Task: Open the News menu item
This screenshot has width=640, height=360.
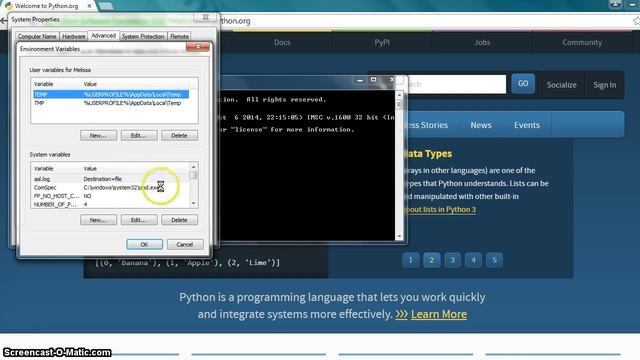Action: coord(481,125)
